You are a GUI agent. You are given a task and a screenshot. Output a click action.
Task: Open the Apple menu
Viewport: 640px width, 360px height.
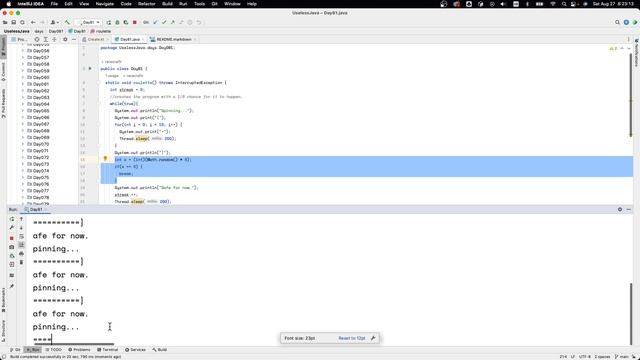8,4
